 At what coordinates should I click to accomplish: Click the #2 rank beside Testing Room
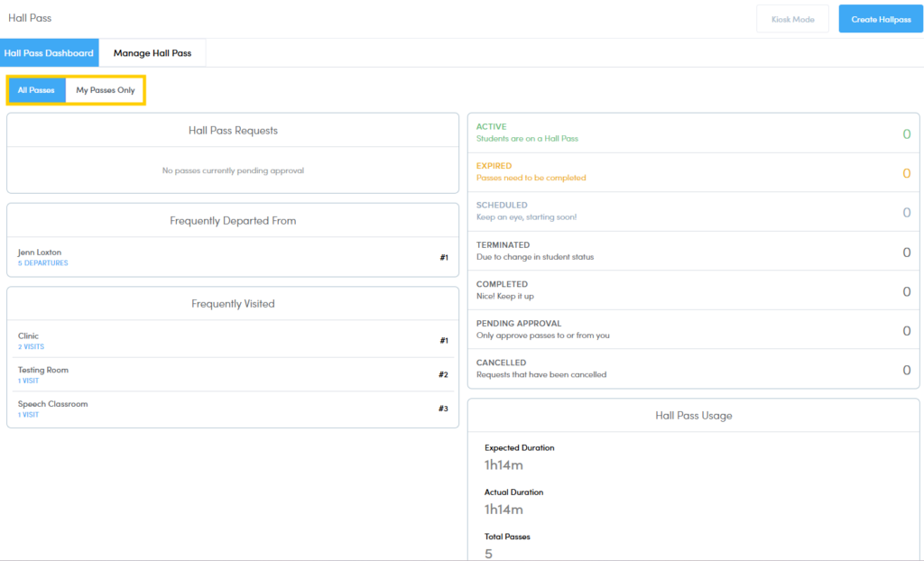(x=443, y=375)
